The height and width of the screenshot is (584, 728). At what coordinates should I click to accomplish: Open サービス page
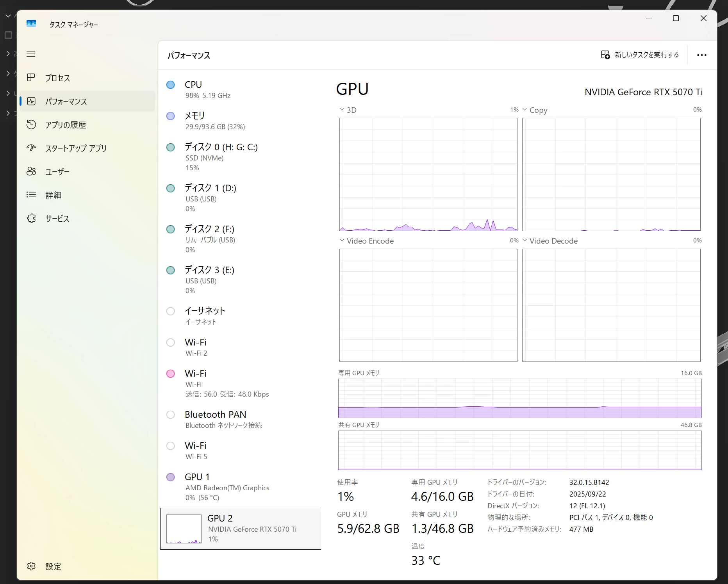tap(87, 218)
